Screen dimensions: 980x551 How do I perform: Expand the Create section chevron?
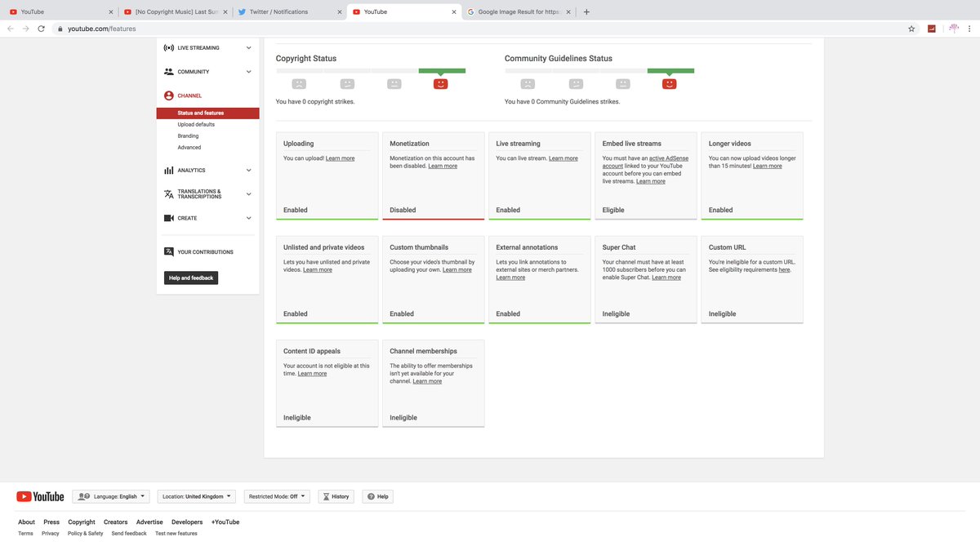coord(249,218)
